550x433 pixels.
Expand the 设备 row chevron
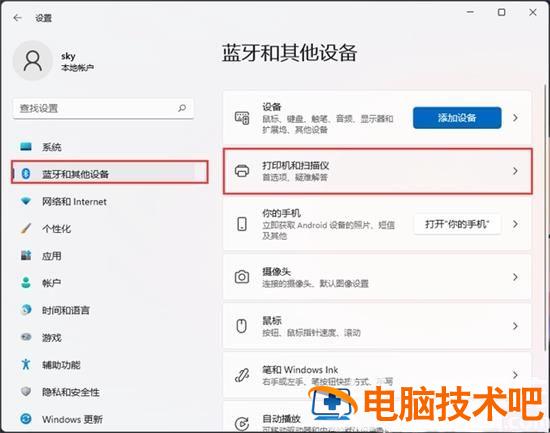(515, 118)
